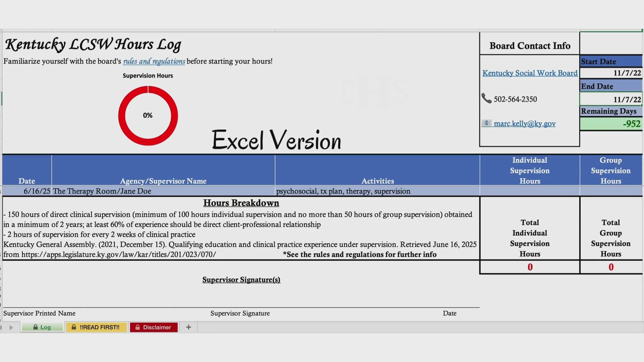The height and width of the screenshot is (362, 644).
Task: Add a new sheet with the plus icon
Action: (x=189, y=327)
